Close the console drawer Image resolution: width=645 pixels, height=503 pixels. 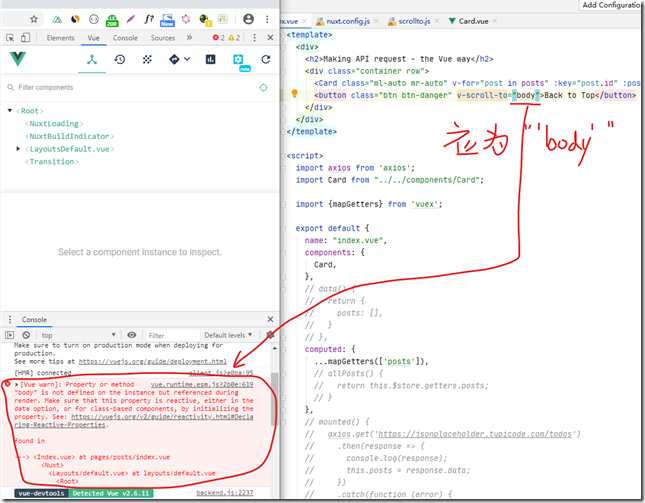click(270, 320)
